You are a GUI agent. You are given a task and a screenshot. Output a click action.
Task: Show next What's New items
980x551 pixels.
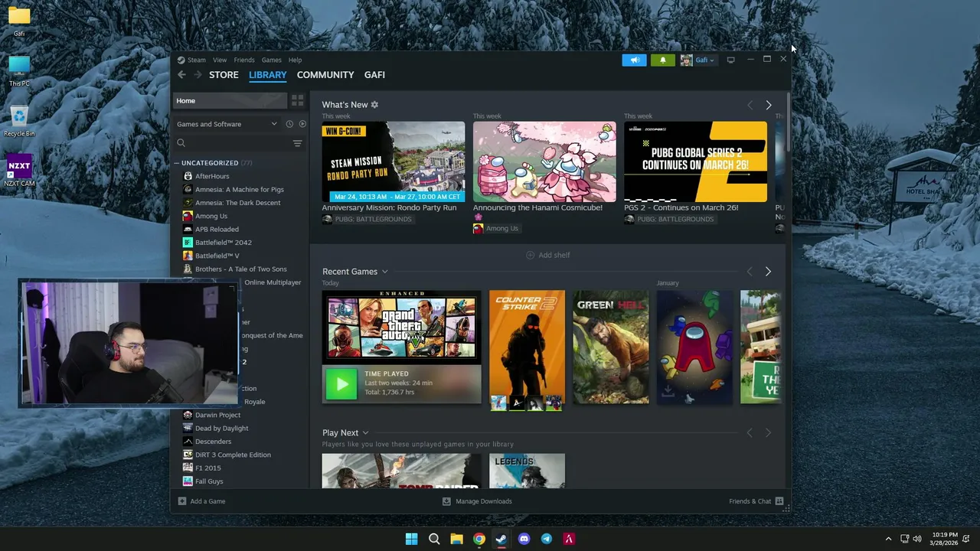769,105
